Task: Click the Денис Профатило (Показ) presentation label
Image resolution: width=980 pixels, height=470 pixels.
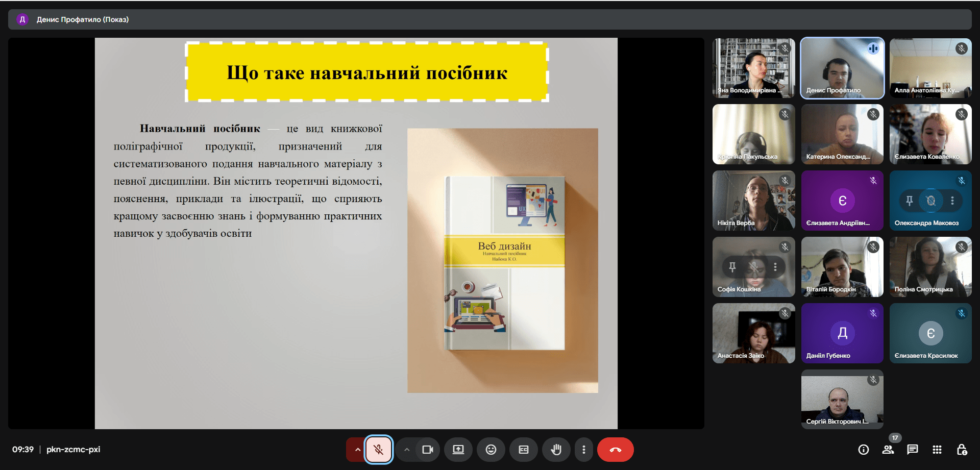Action: tap(82, 19)
